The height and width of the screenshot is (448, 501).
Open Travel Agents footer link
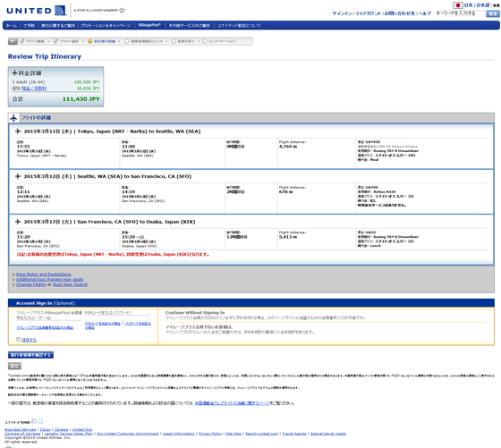click(294, 434)
